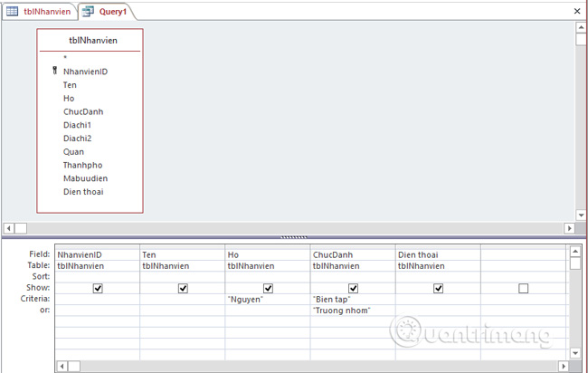588x373 pixels.
Task: Click the Criteria row label
Action: pyautogui.click(x=35, y=299)
